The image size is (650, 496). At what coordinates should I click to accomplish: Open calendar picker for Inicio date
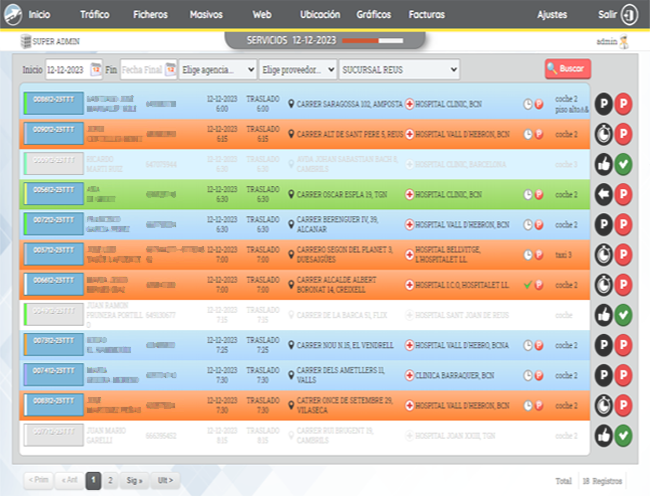(x=96, y=69)
